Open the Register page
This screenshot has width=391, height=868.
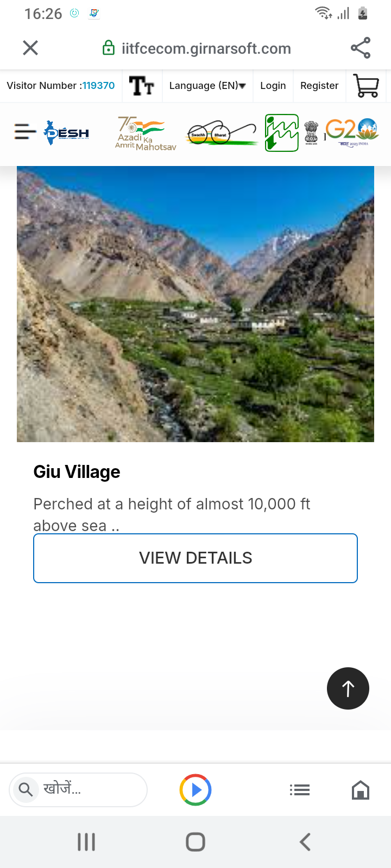[x=319, y=86]
